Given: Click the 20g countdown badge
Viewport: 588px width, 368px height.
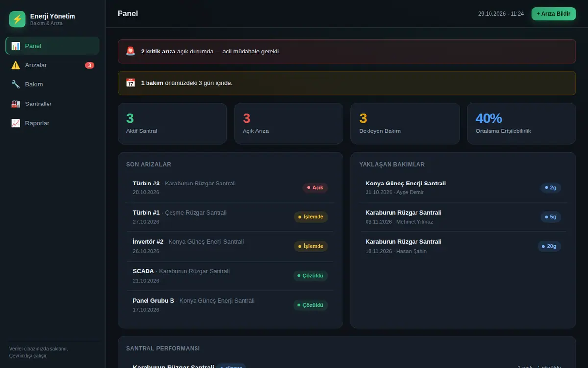Looking at the screenshot, I should pos(549,246).
